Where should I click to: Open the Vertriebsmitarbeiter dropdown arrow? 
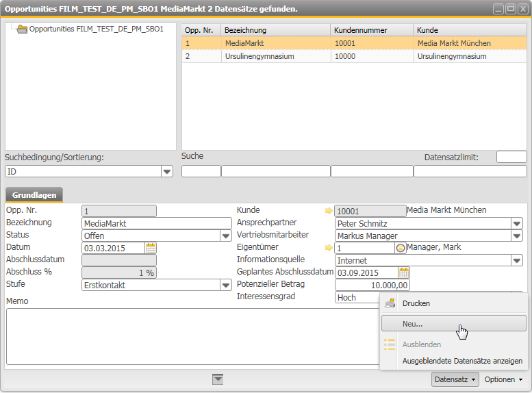(517, 236)
